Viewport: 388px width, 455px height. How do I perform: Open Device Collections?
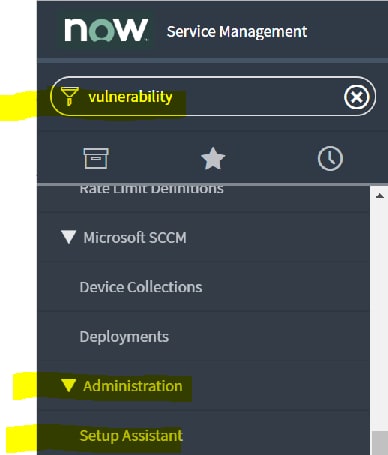pos(141,287)
